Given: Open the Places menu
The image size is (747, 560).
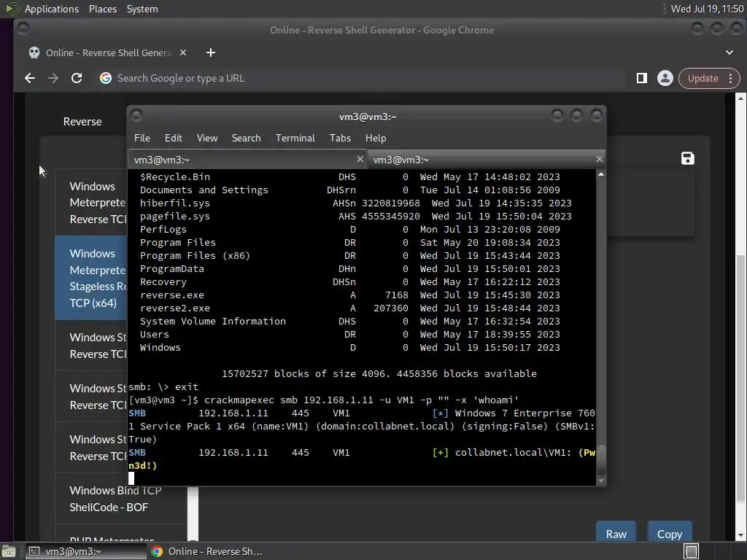Looking at the screenshot, I should point(102,9).
